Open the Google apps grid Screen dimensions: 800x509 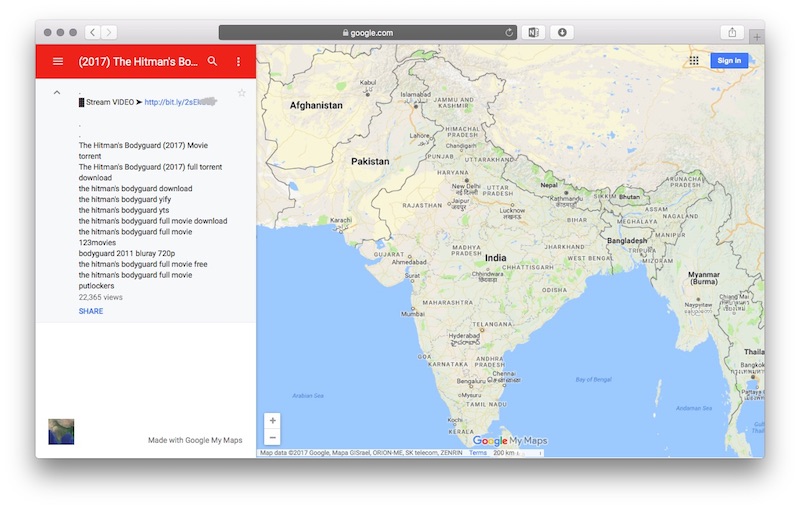[x=694, y=61]
